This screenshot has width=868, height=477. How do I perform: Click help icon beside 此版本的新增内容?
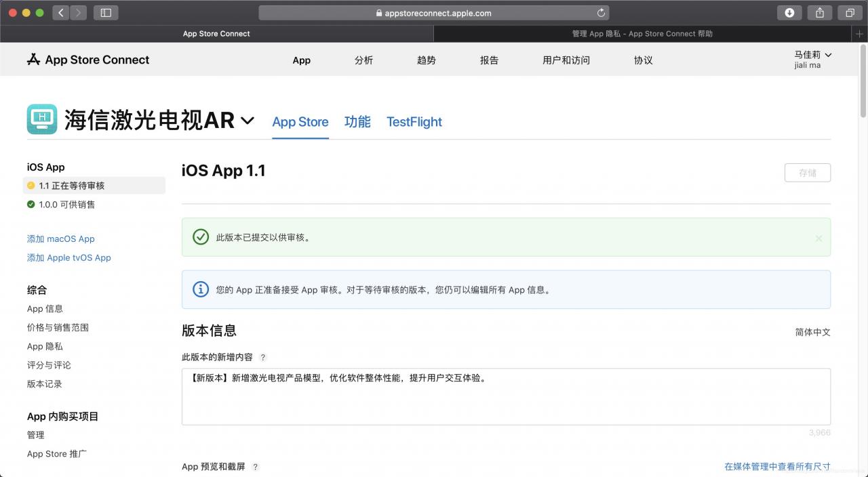click(x=263, y=357)
